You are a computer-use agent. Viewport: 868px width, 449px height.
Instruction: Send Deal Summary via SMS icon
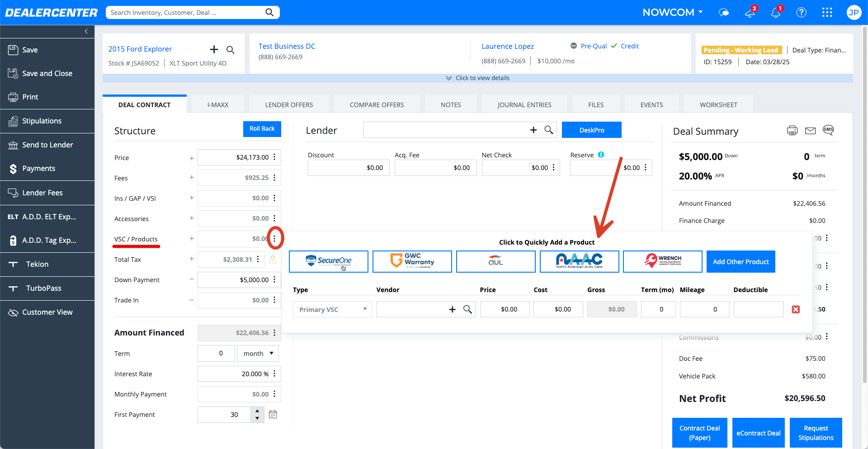828,130
